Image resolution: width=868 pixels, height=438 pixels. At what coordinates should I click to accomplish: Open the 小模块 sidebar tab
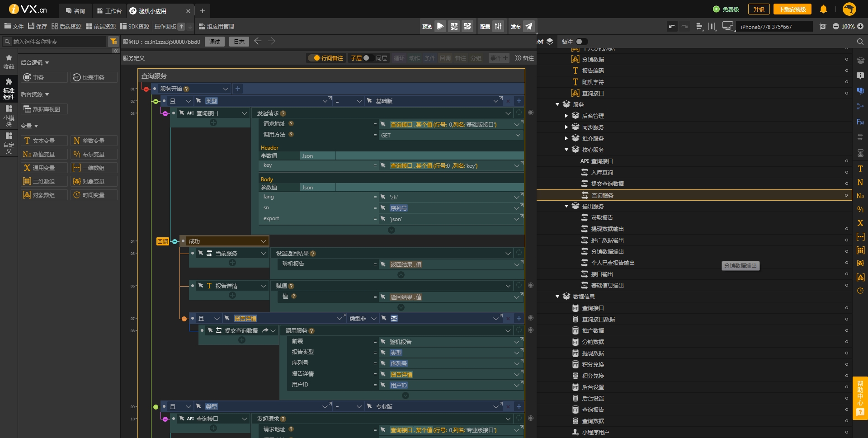click(9, 115)
